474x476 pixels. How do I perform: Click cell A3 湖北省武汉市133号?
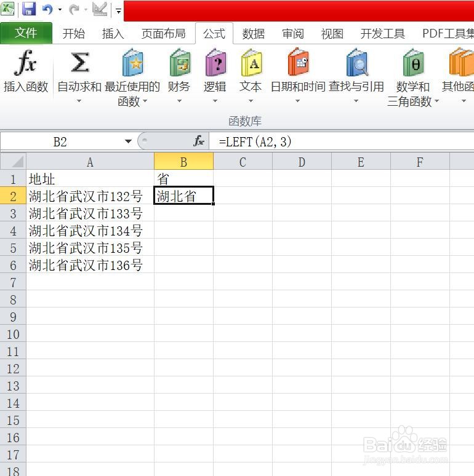coord(90,213)
